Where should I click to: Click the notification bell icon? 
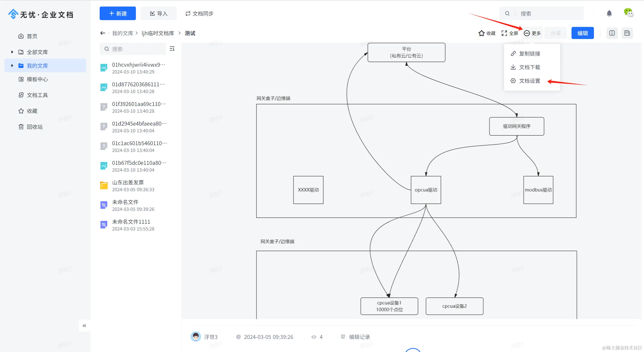(x=609, y=13)
